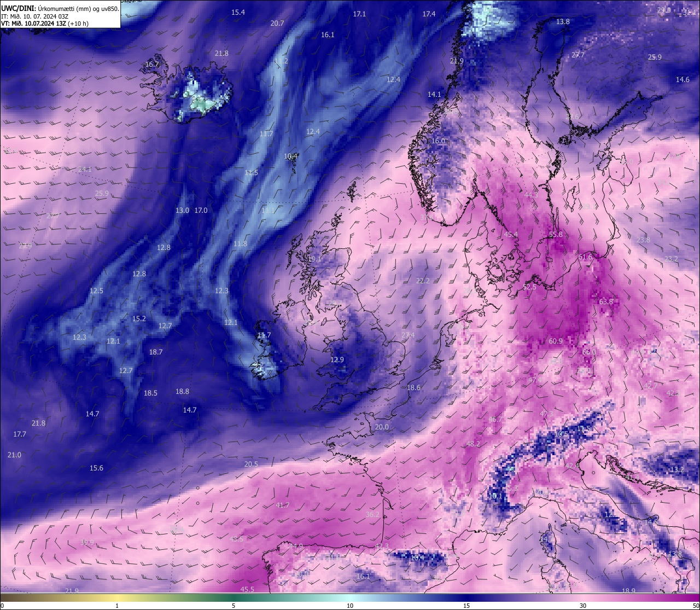Select the 13.8 value over northern Scandinavia
This screenshot has height=610, width=700.
[563, 21]
